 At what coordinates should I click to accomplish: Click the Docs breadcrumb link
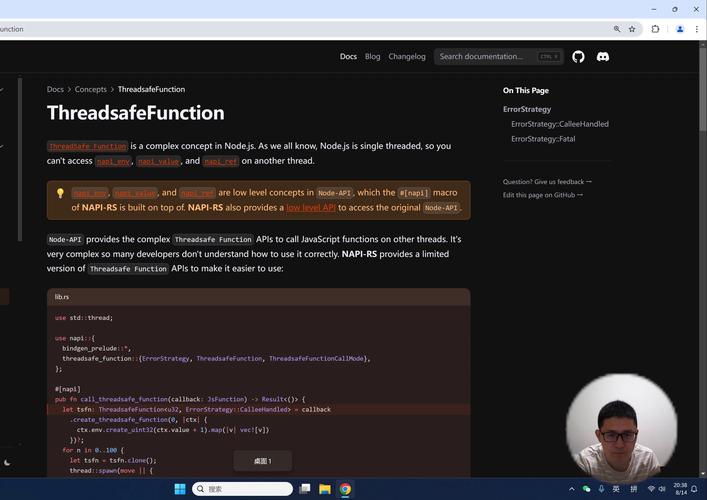point(55,89)
